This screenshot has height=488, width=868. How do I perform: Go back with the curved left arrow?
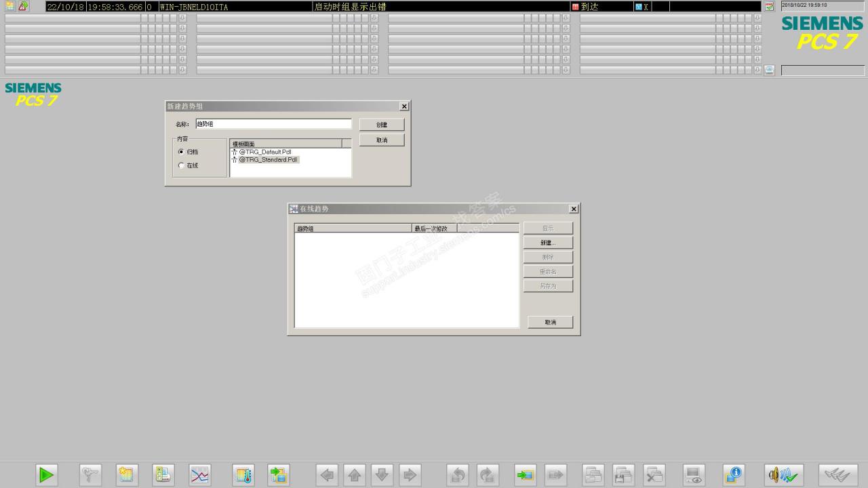click(x=458, y=474)
